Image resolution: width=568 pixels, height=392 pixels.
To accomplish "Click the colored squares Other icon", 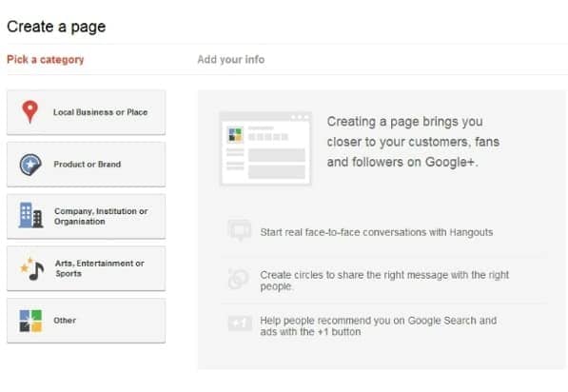I will pos(30,321).
